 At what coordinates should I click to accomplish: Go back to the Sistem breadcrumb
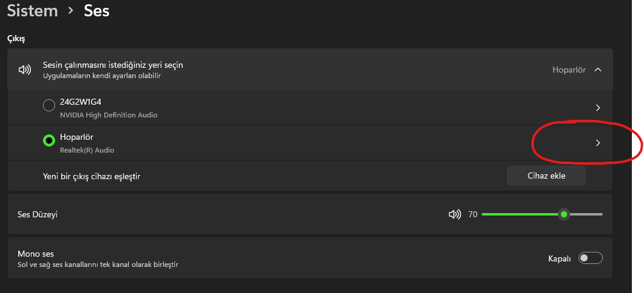[x=33, y=11]
